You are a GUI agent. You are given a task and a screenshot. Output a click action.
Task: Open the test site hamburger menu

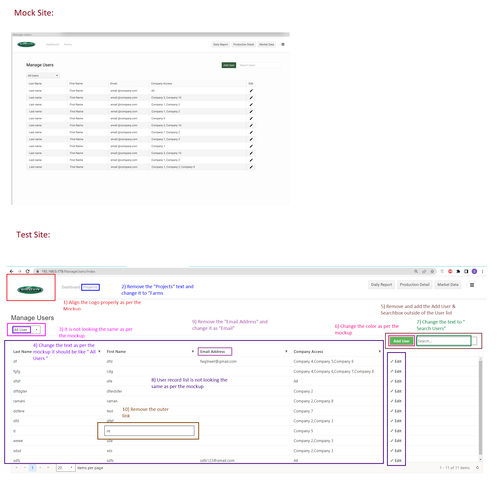(x=472, y=285)
